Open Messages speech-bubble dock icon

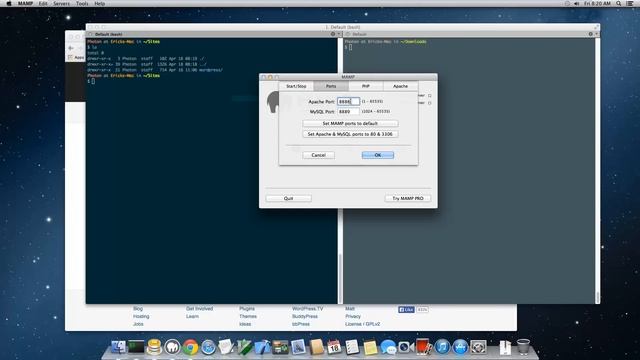tap(388, 347)
